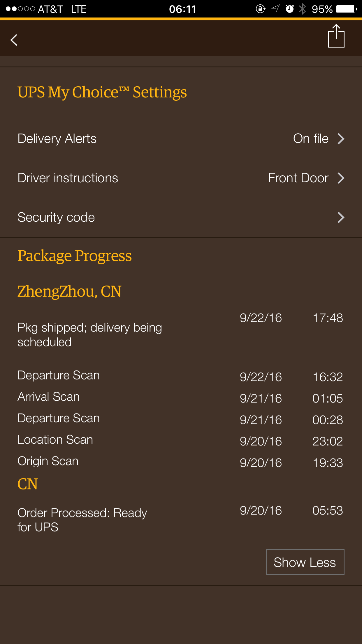Open the Driver instructions setting
This screenshot has height=644, width=362.
coord(68,178)
